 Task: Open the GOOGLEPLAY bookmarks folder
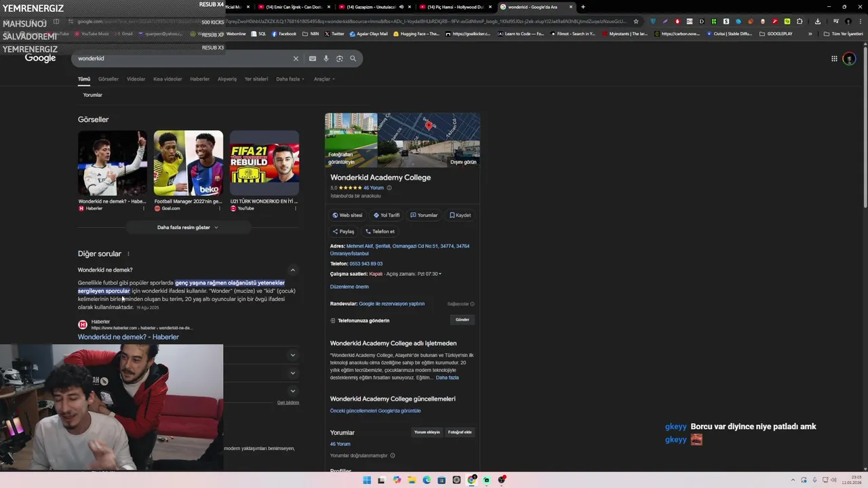click(776, 34)
